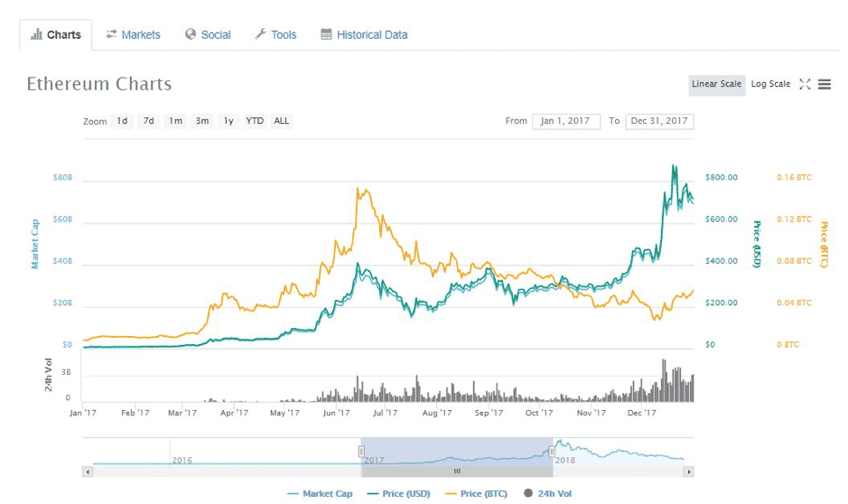Select the Charts tab
Viewport: 848px width, 504px height.
tap(56, 34)
